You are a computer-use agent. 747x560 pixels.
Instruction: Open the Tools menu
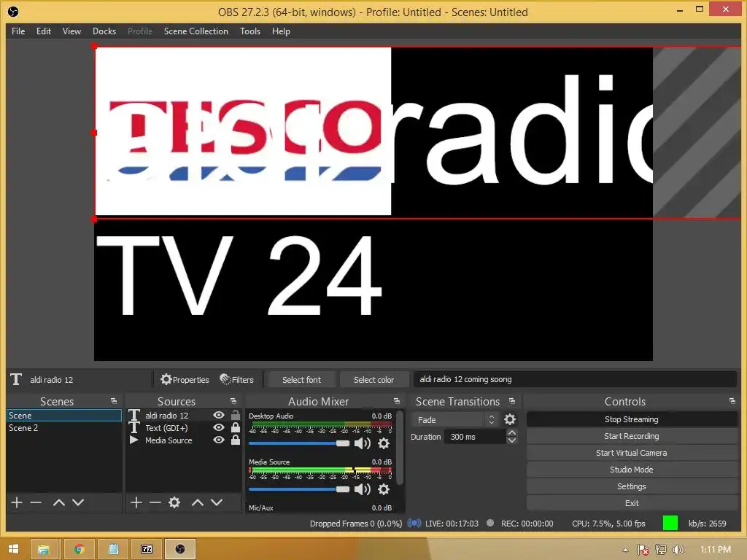pos(250,31)
